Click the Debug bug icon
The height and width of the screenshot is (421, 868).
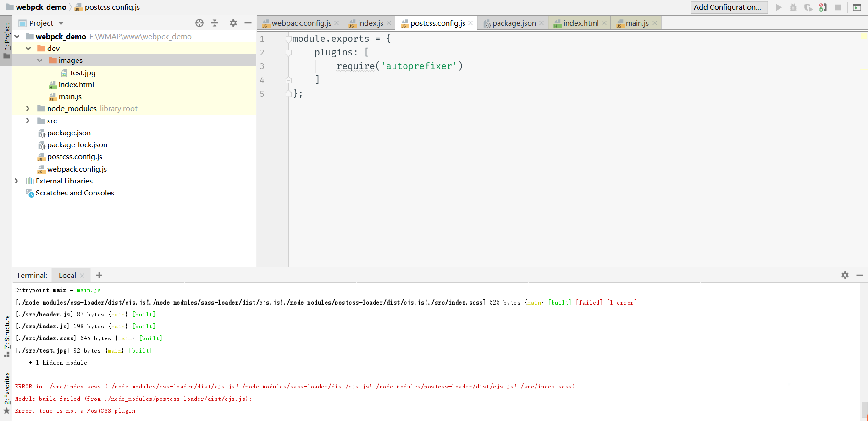pyautogui.click(x=793, y=7)
